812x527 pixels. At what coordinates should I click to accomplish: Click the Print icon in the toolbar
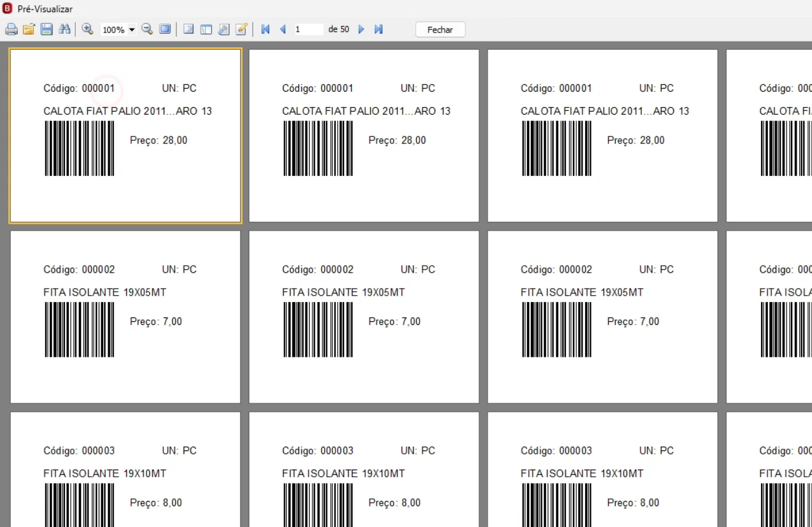pos(11,29)
